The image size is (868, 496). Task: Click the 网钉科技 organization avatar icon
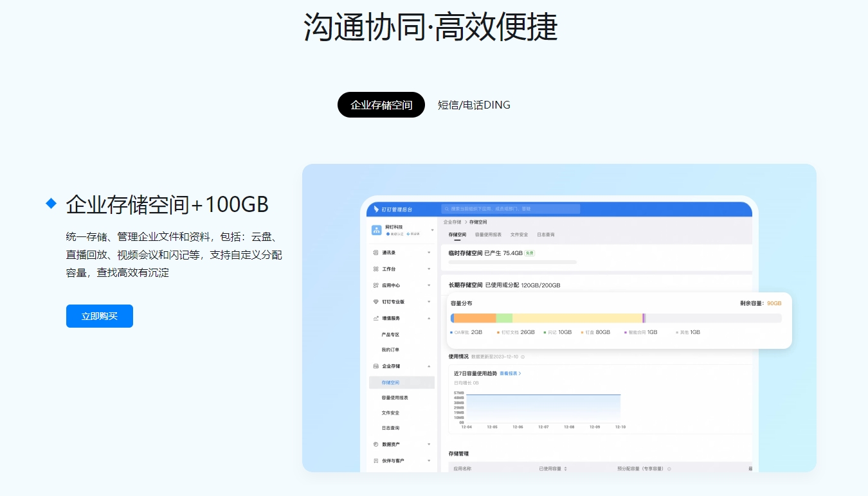point(377,230)
